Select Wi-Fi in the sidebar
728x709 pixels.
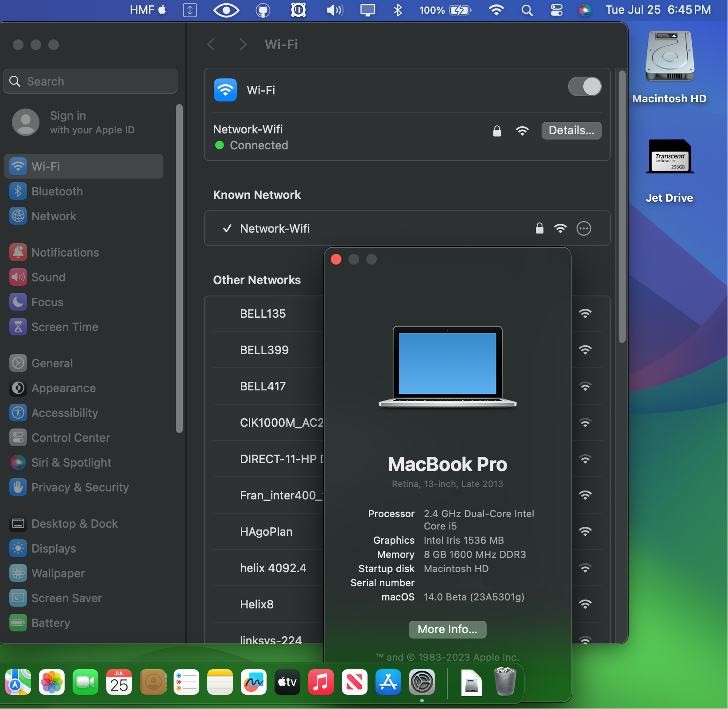click(x=84, y=166)
